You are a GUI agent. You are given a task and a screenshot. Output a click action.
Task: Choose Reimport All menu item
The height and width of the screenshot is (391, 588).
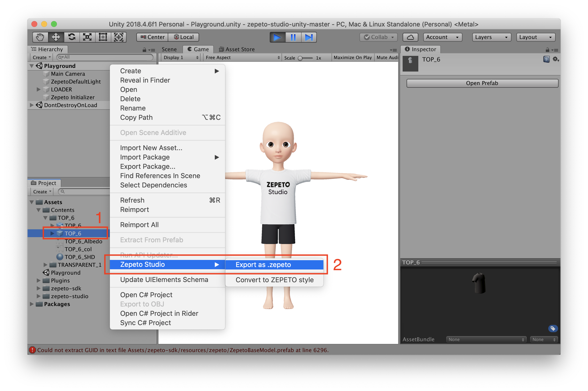point(167,225)
